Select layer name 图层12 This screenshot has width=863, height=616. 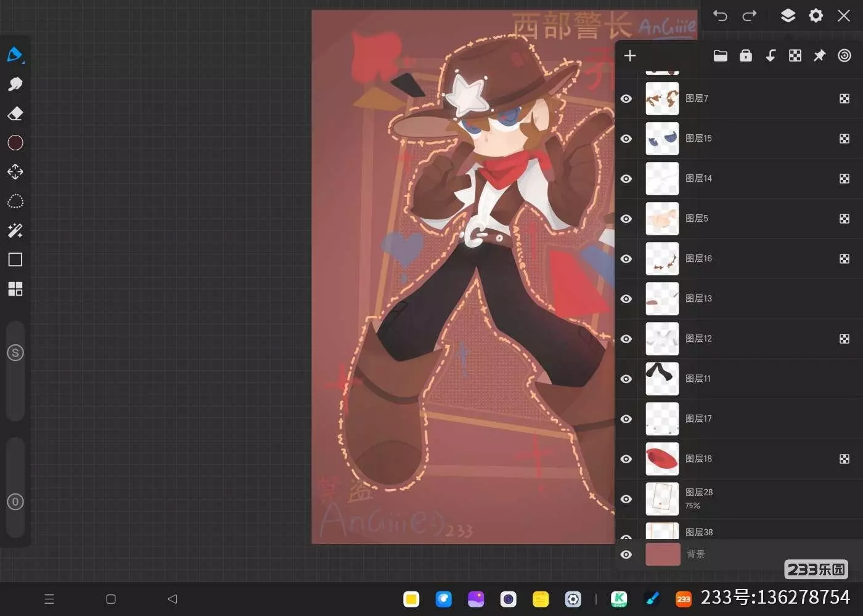698,339
